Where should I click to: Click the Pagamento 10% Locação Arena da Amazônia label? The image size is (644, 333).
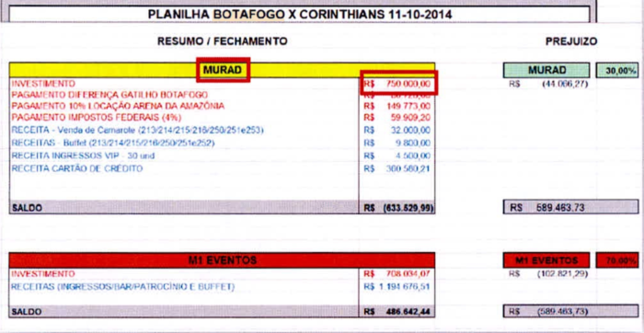[x=118, y=106]
